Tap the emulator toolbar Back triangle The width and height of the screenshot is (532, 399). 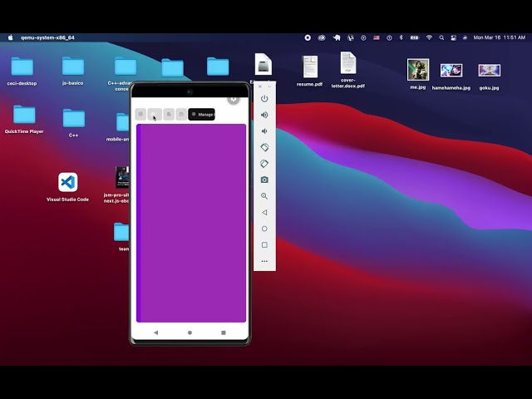tap(264, 213)
